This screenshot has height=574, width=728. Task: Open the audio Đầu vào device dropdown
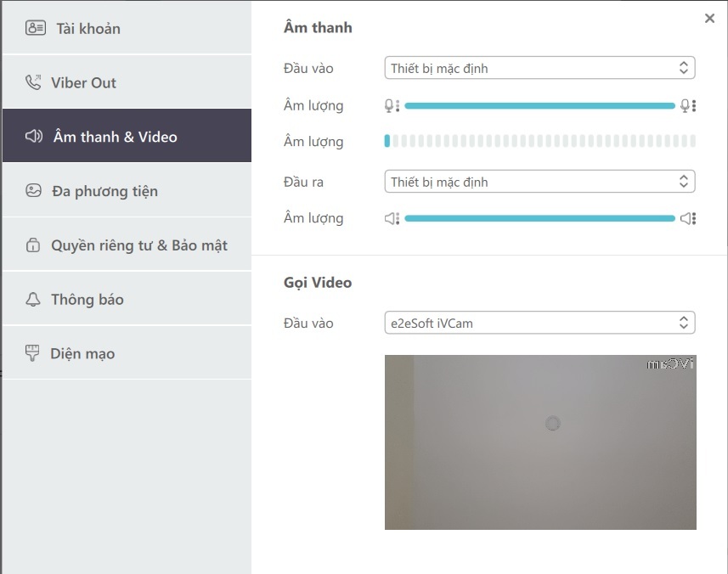click(539, 68)
